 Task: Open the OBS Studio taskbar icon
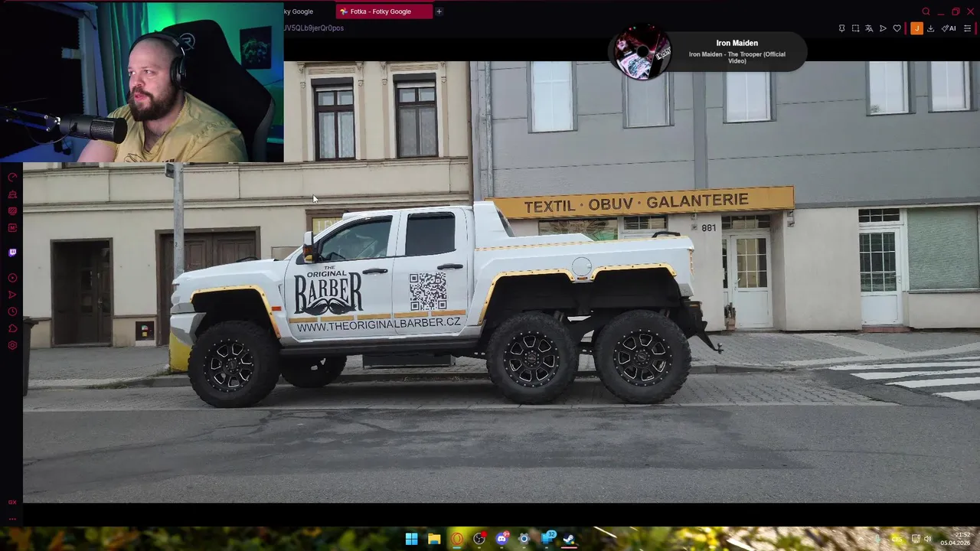pyautogui.click(x=479, y=539)
